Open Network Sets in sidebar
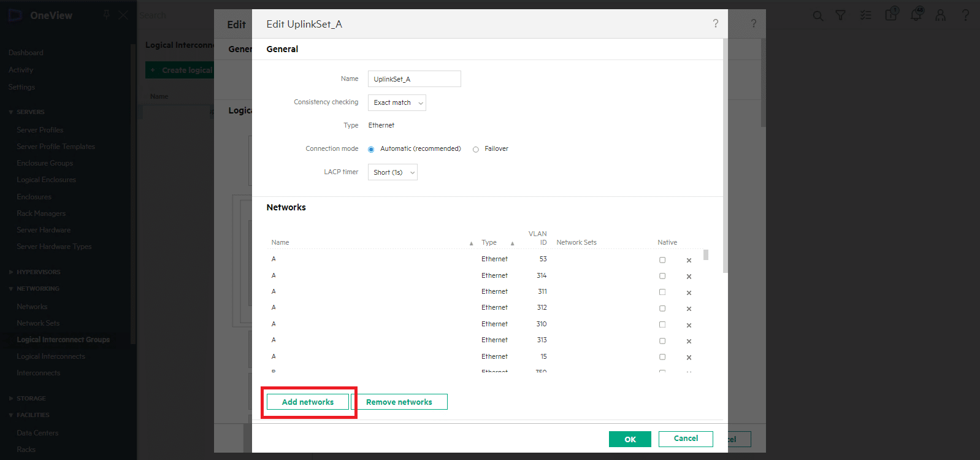The image size is (980, 460). [38, 323]
